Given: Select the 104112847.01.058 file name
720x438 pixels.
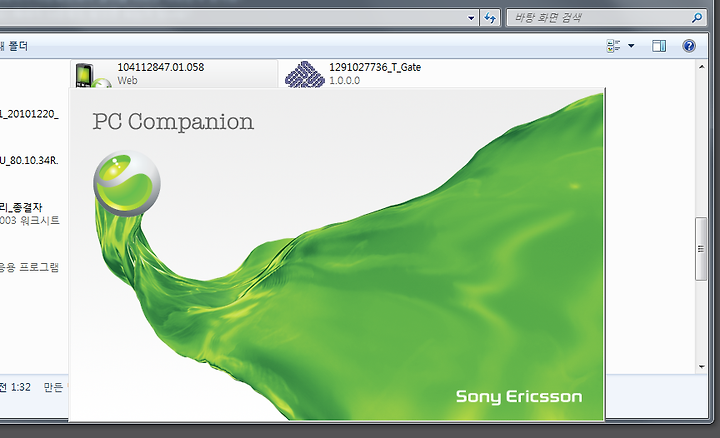Looking at the screenshot, I should (161, 67).
